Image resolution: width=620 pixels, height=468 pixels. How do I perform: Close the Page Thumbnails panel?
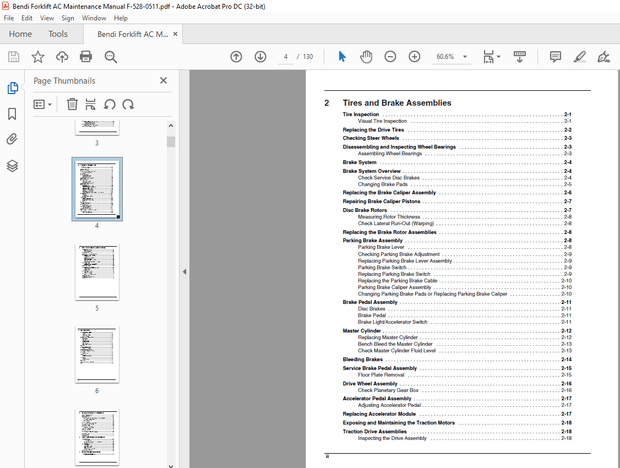164,80
